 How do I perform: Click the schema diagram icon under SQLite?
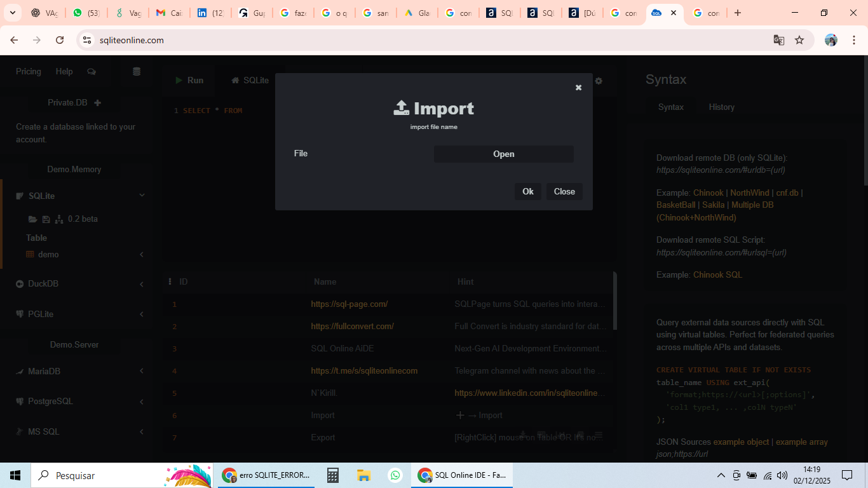[x=60, y=219]
